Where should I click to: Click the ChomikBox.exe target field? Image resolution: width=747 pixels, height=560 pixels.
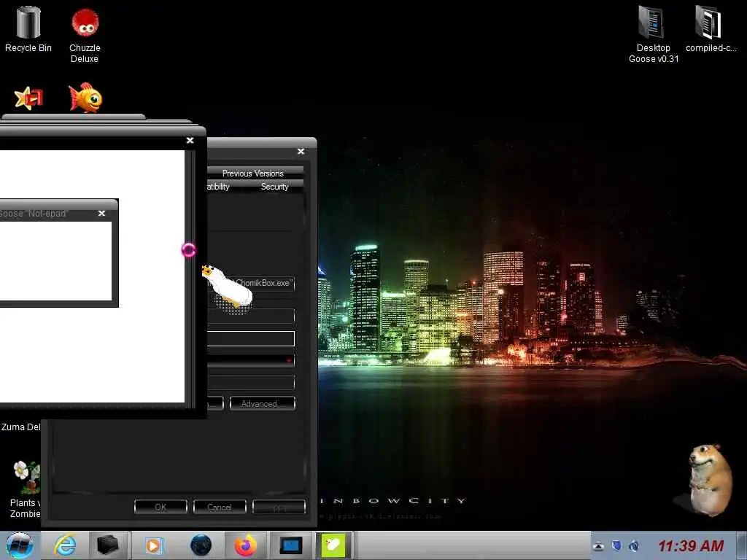251,284
